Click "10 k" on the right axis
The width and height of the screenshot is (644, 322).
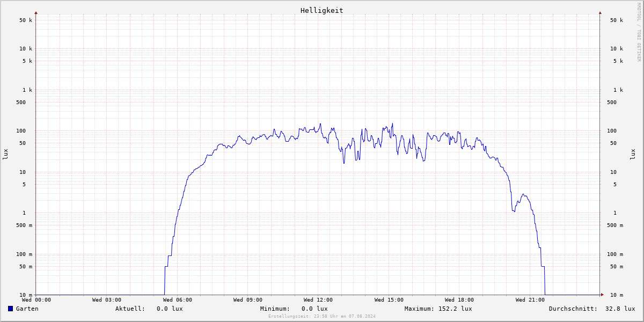click(x=617, y=49)
